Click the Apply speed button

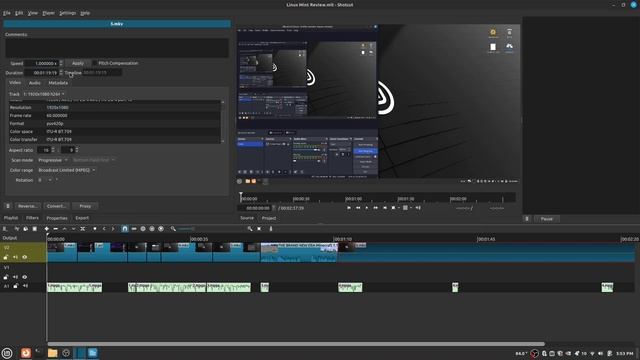click(78, 63)
